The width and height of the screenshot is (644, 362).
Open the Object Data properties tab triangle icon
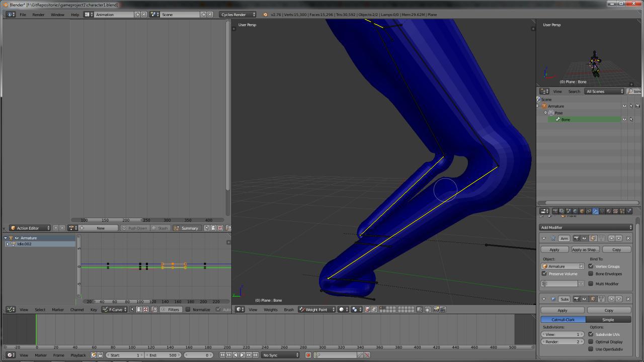click(x=602, y=211)
